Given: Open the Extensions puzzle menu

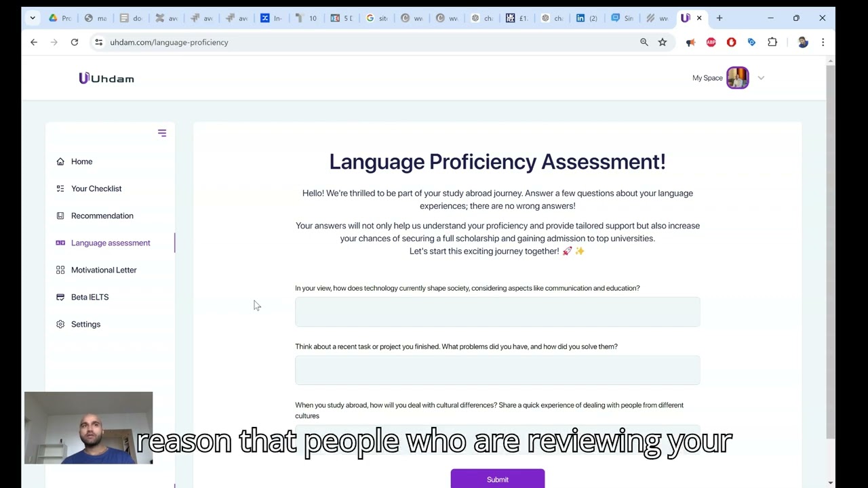Looking at the screenshot, I should click(x=772, y=42).
